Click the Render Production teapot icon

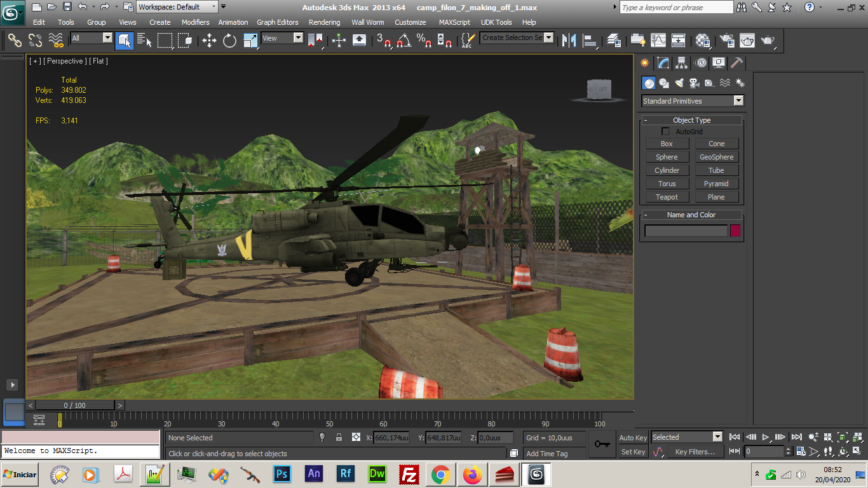pos(768,41)
